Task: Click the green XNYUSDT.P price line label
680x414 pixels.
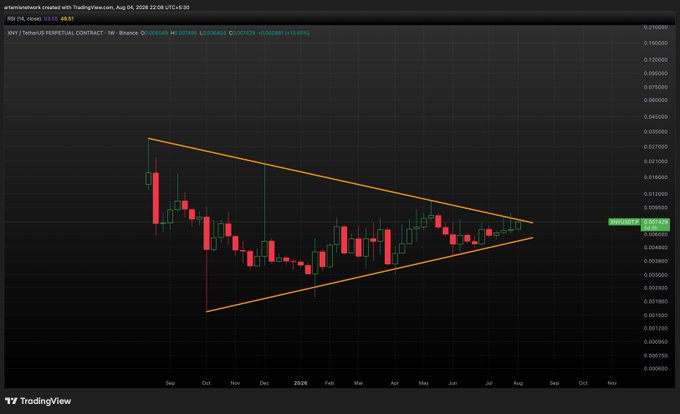Action: click(624, 222)
